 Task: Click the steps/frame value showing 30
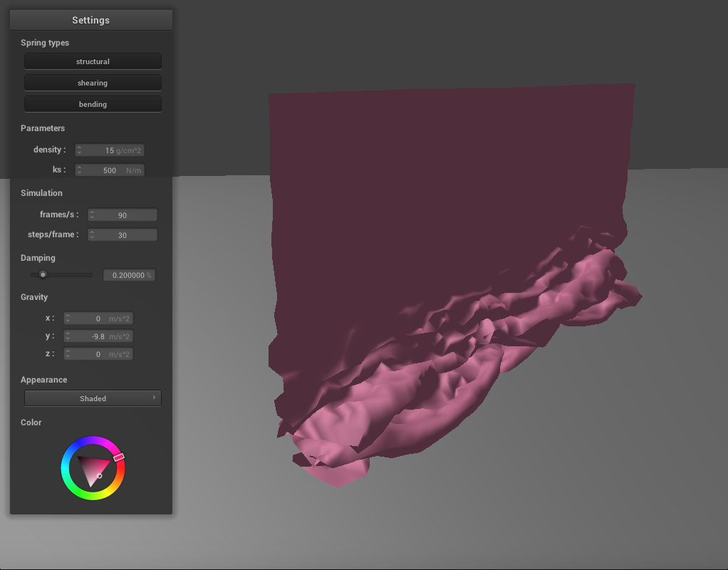pyautogui.click(x=123, y=235)
